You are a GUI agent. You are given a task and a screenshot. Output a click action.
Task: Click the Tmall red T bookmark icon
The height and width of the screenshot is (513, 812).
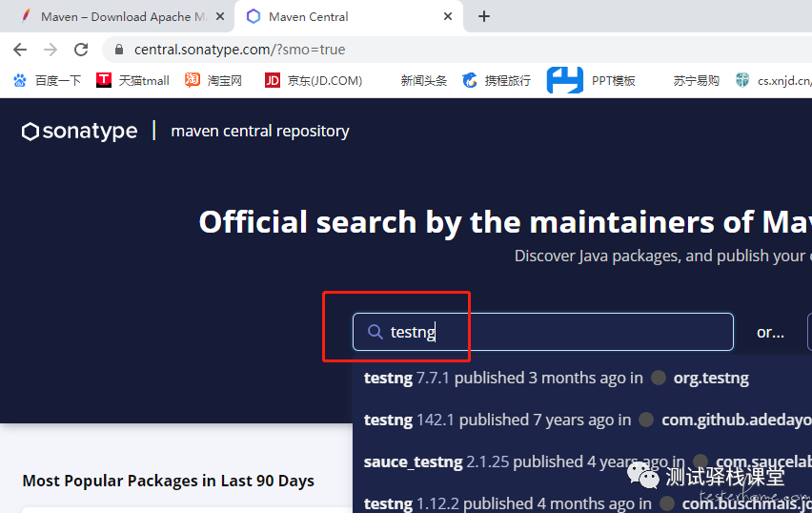(104, 80)
